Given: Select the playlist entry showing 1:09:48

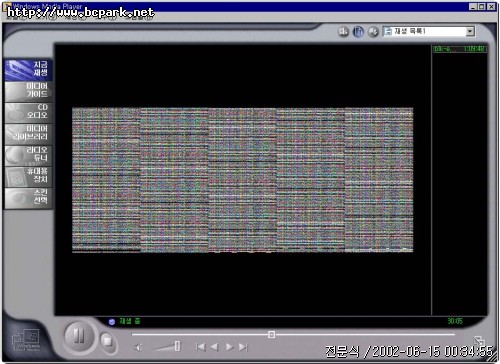Looking at the screenshot, I should (460, 49).
